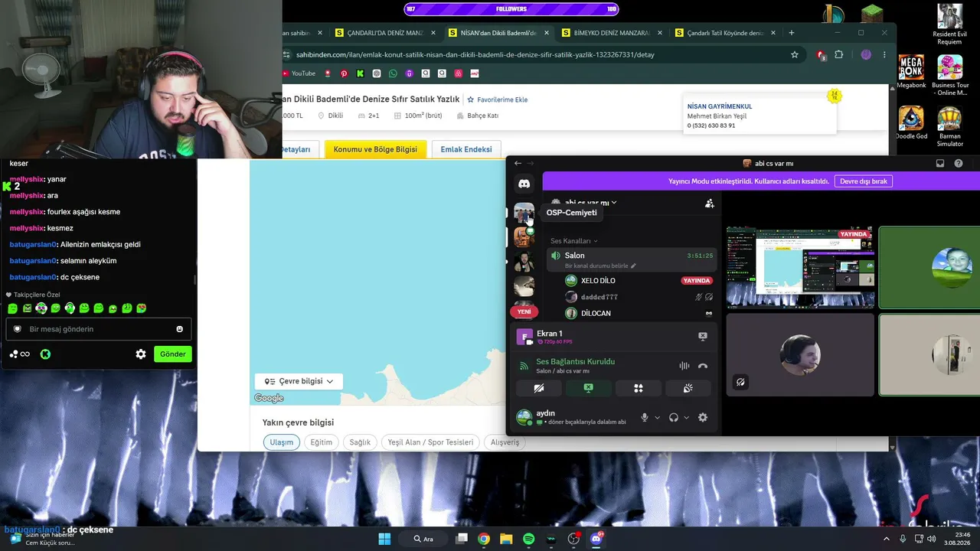The image size is (980, 551).
Task: Open Resident Evil Requiem desktop shortcut
Action: [950, 24]
